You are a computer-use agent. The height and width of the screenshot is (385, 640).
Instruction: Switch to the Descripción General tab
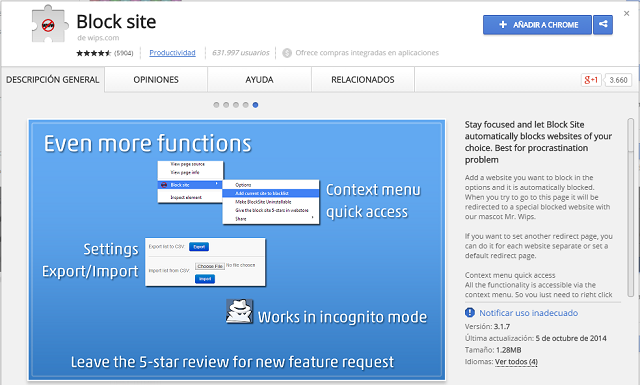(x=53, y=80)
